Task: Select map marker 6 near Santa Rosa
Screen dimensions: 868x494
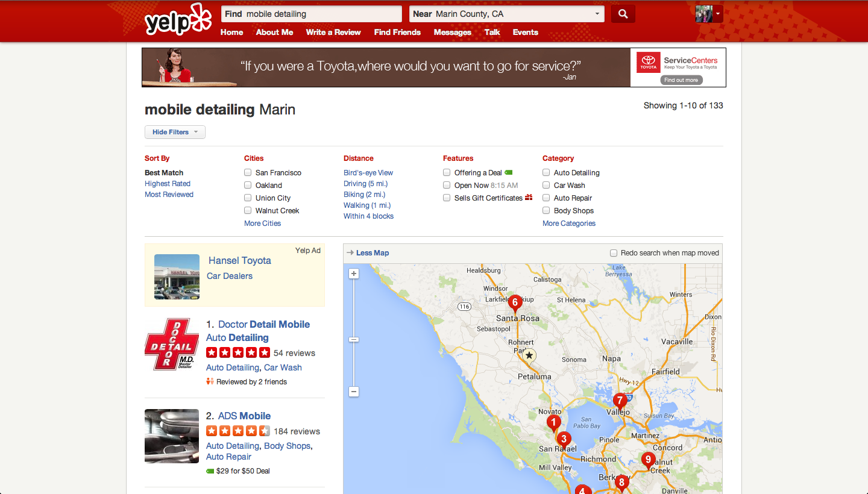Action: [x=515, y=302]
